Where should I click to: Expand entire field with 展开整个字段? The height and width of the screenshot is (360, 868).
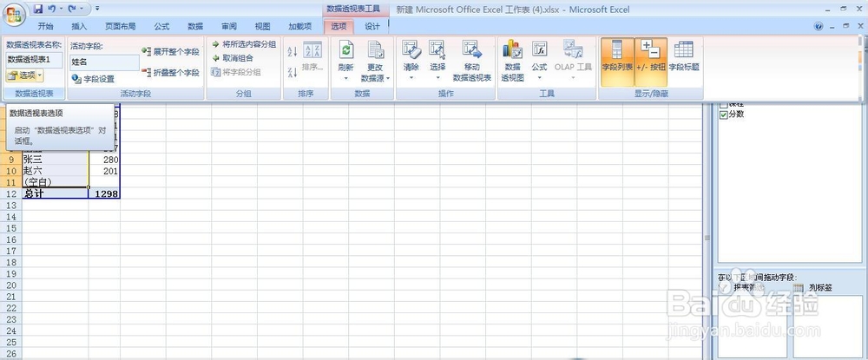[170, 51]
